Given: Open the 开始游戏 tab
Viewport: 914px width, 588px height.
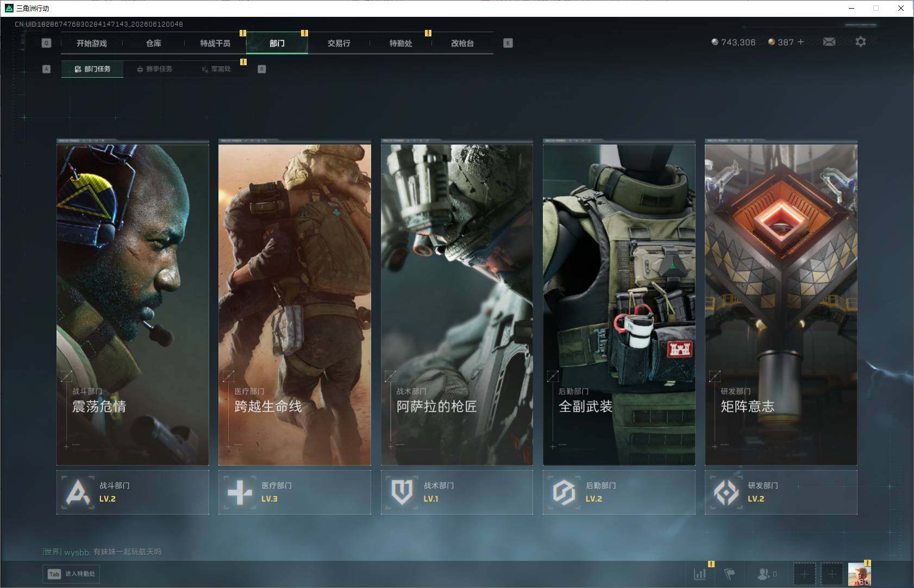Looking at the screenshot, I should 92,43.
